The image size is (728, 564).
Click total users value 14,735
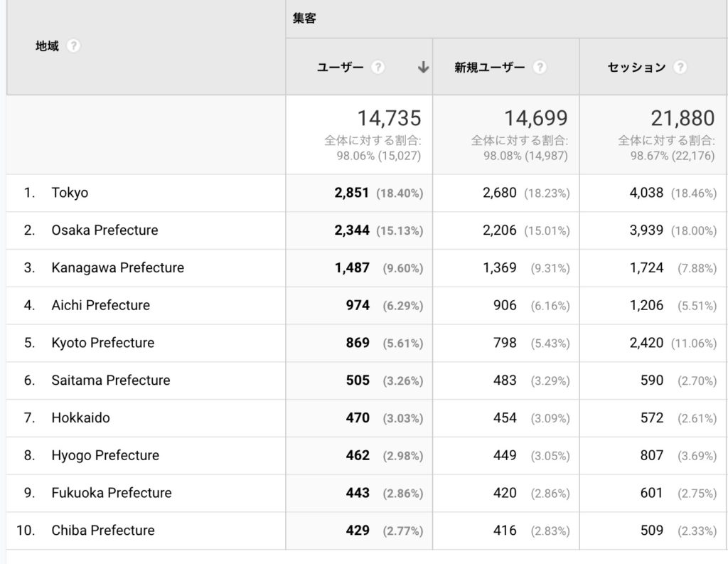coord(389,118)
